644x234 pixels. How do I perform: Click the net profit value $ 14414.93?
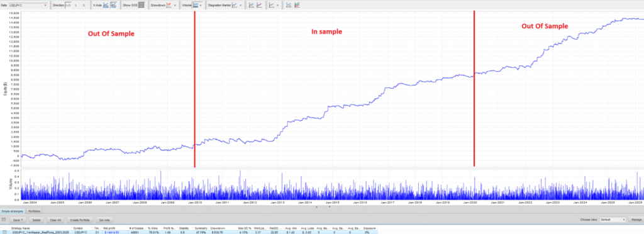(x=111, y=232)
